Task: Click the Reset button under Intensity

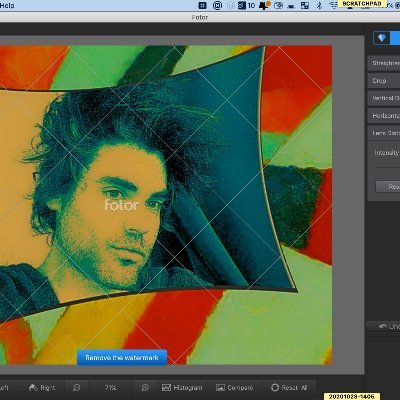Action: 388,187
